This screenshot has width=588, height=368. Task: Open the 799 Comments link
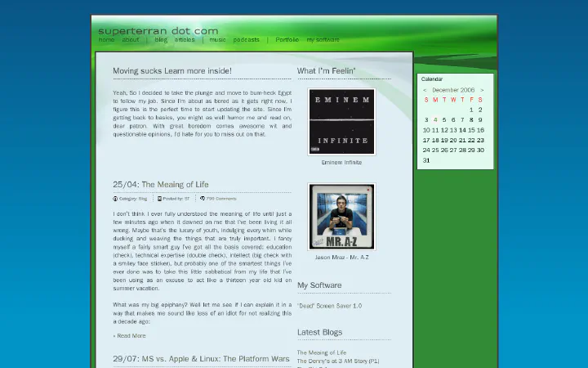tap(221, 199)
